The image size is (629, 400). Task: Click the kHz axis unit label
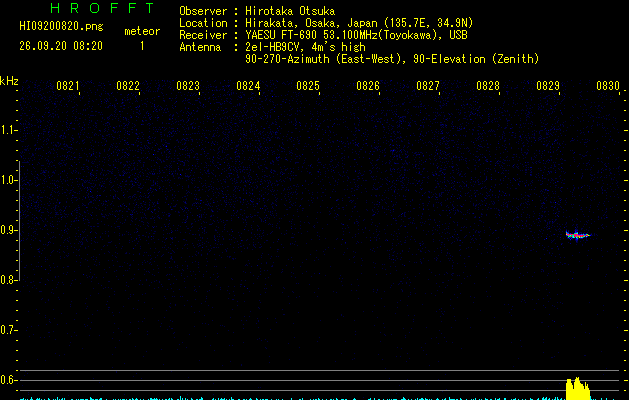[9, 81]
